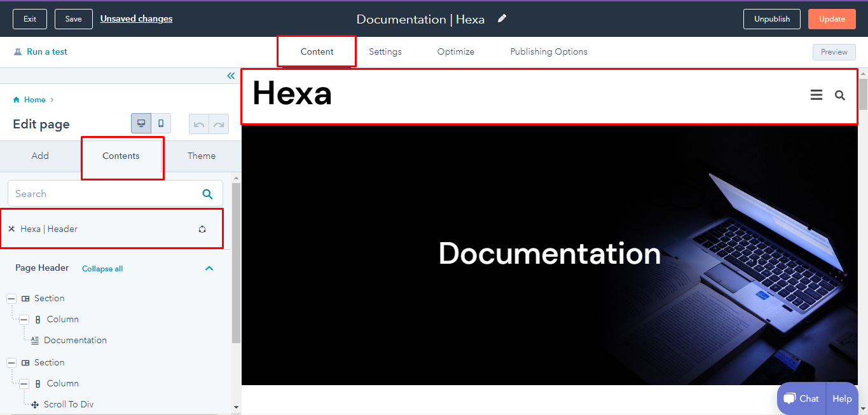Click the pencil icon to rename page
This screenshot has width=868, height=415.
502,18
